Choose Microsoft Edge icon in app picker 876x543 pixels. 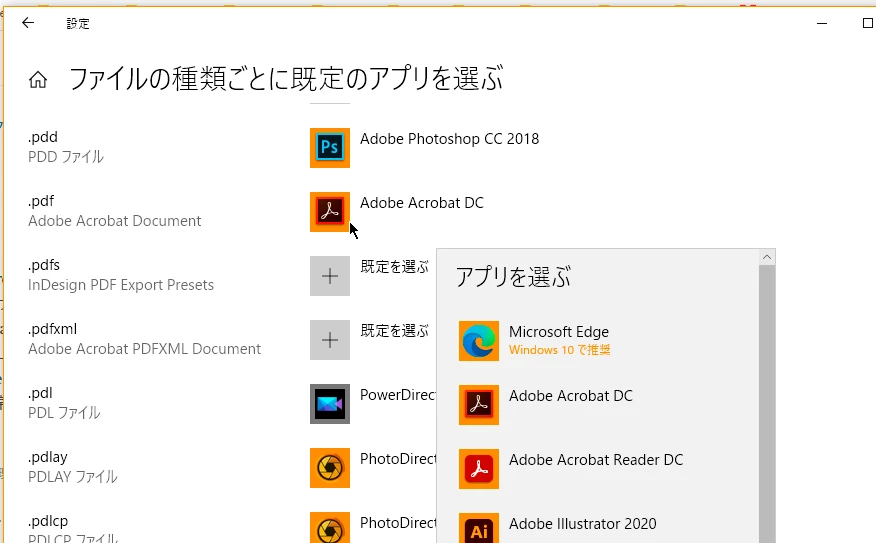[479, 341]
